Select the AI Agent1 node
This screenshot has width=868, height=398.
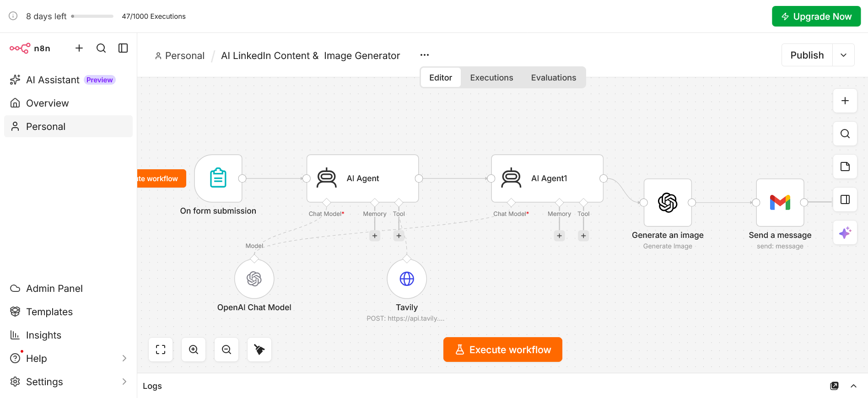pyautogui.click(x=547, y=178)
